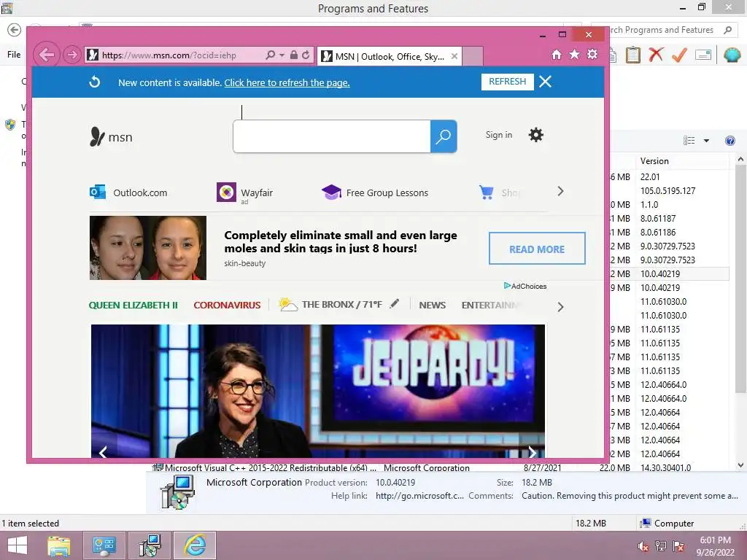The height and width of the screenshot is (560, 747).
Task: Open IE Favorites star
Action: click(575, 55)
